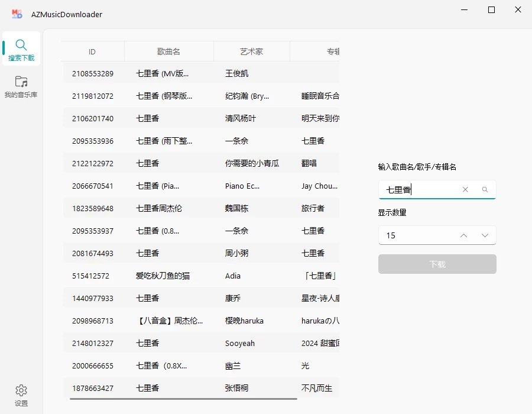
Task: Open 设置 settings page
Action: pyautogui.click(x=21, y=395)
